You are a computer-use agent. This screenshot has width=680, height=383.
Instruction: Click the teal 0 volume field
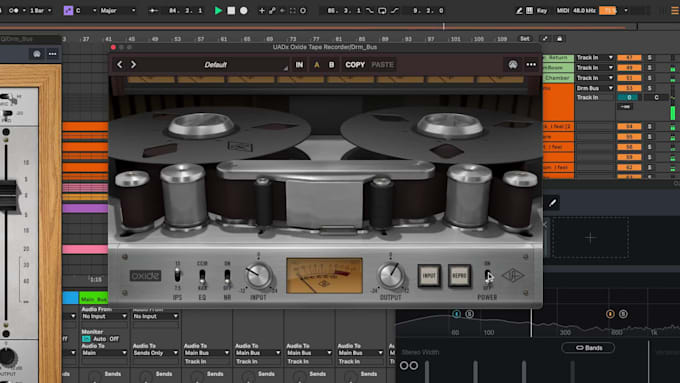point(629,98)
